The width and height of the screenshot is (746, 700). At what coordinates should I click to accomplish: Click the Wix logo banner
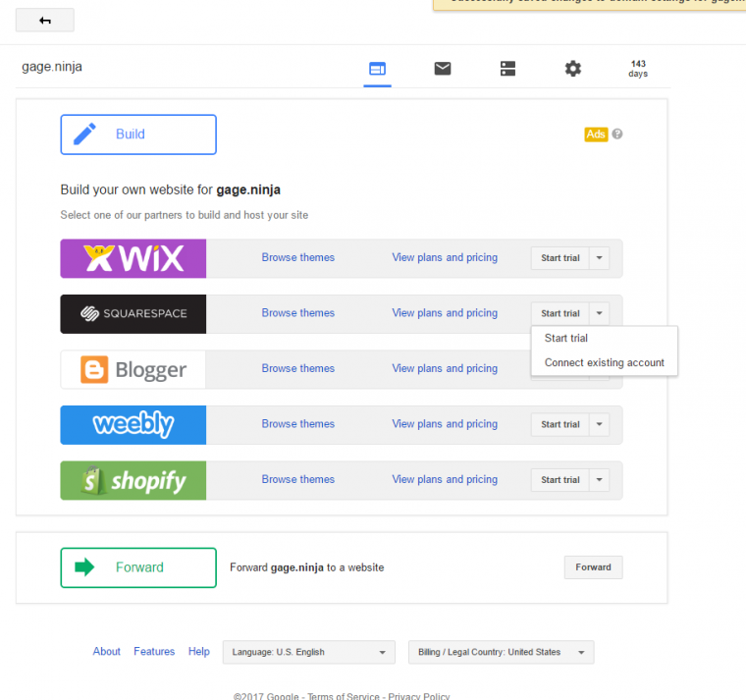pyautogui.click(x=133, y=258)
